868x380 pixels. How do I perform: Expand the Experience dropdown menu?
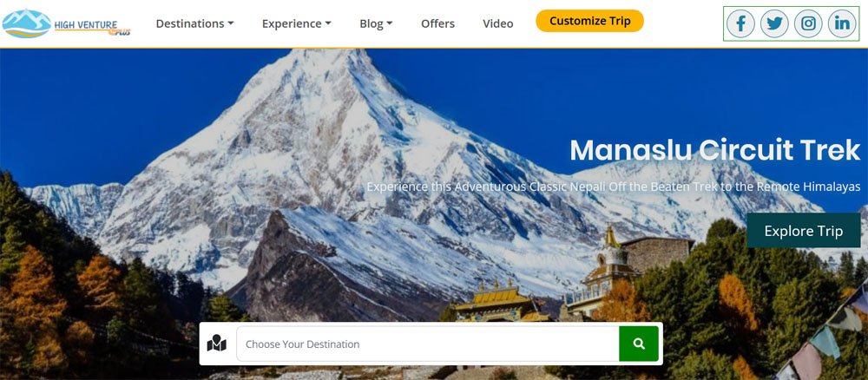pyautogui.click(x=297, y=23)
